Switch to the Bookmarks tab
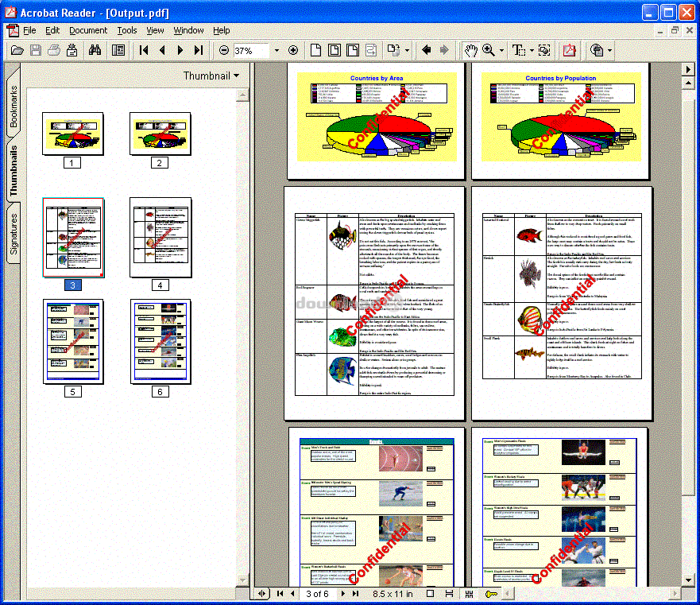This screenshot has width=700, height=605. 14,107
